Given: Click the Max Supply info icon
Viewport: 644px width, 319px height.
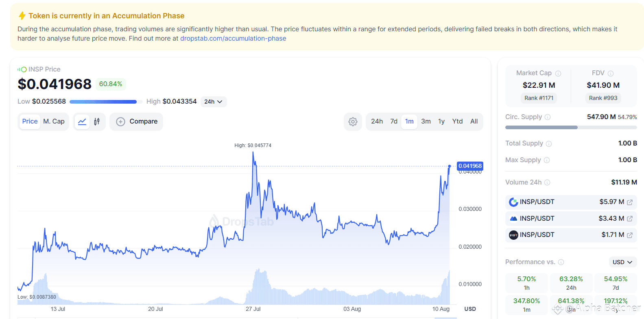Looking at the screenshot, I should click(x=547, y=160).
